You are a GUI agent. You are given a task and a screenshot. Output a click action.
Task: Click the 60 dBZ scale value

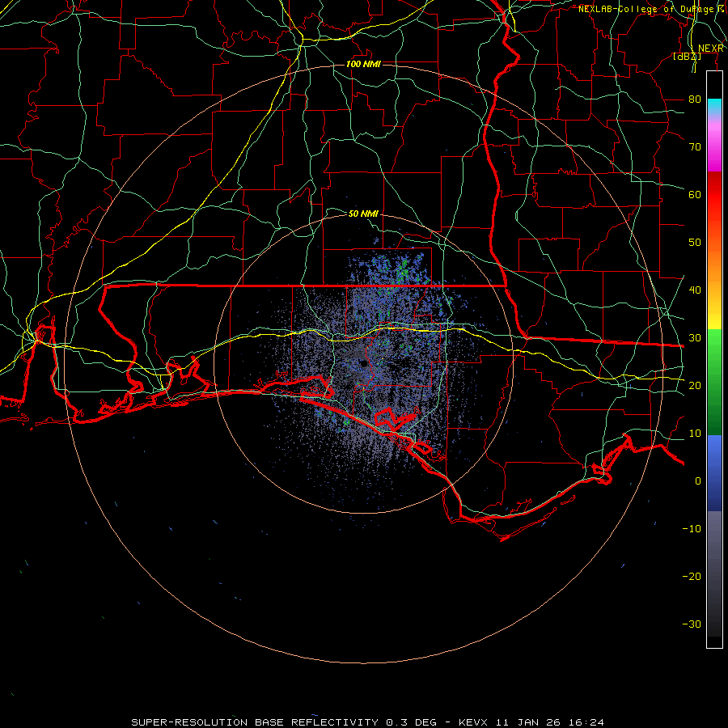coord(695,194)
